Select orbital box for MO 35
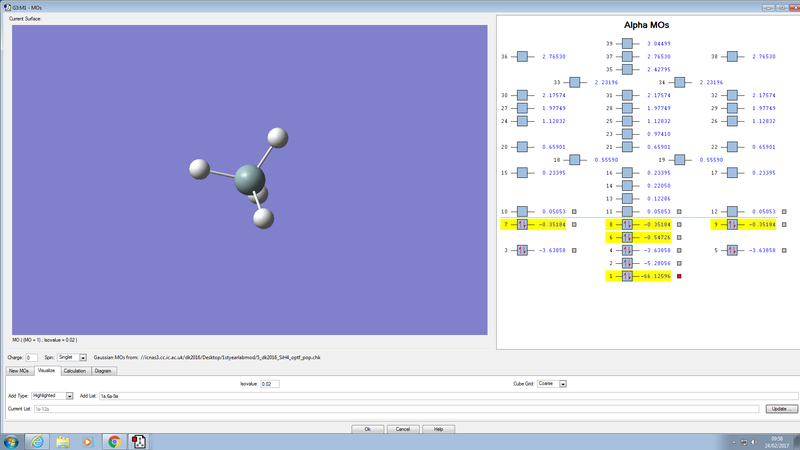Image resolution: width=800 pixels, height=450 pixels. pyautogui.click(x=627, y=69)
